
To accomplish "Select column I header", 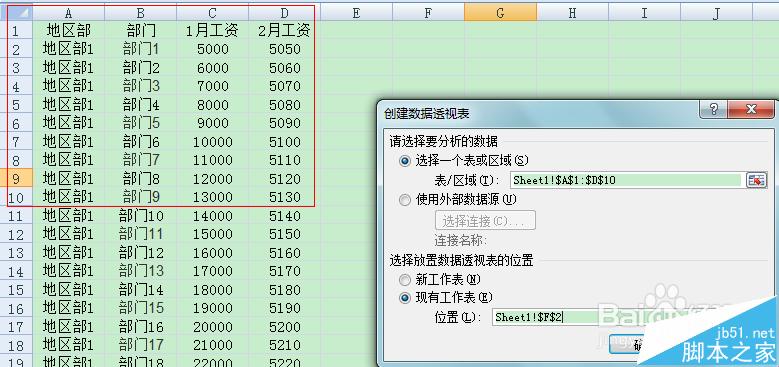I will 645,12.
